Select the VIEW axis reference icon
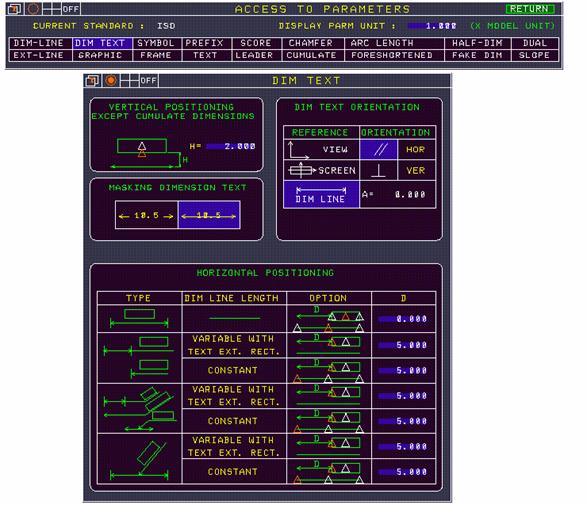587x505 pixels. point(298,150)
